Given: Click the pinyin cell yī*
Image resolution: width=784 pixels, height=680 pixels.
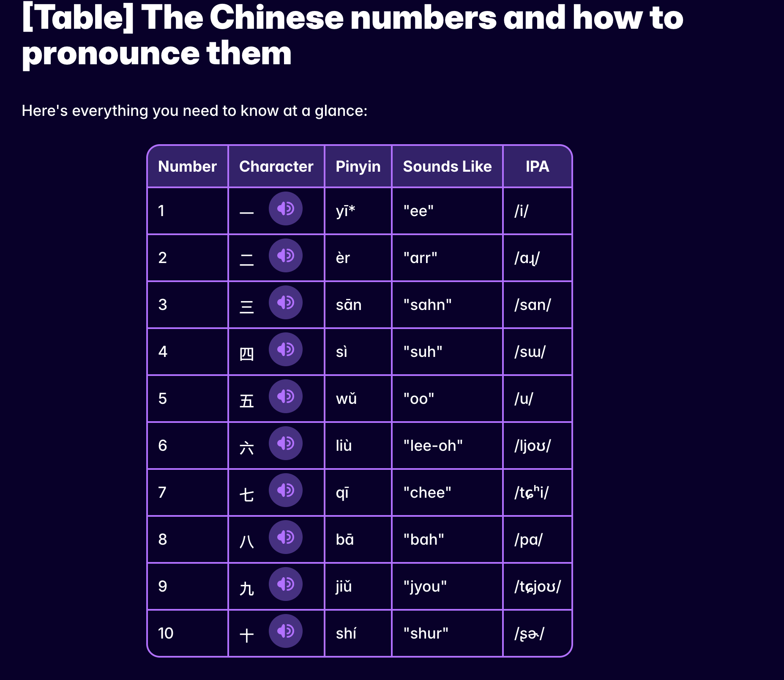Looking at the screenshot, I should [345, 211].
